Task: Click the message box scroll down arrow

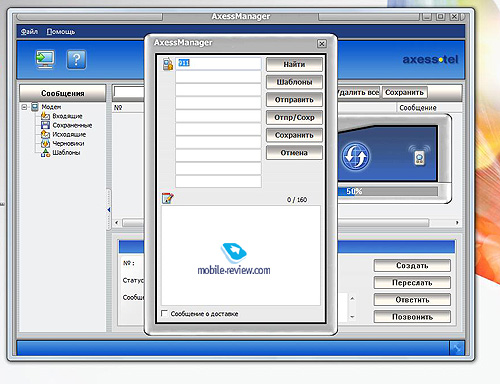Action: (x=352, y=317)
